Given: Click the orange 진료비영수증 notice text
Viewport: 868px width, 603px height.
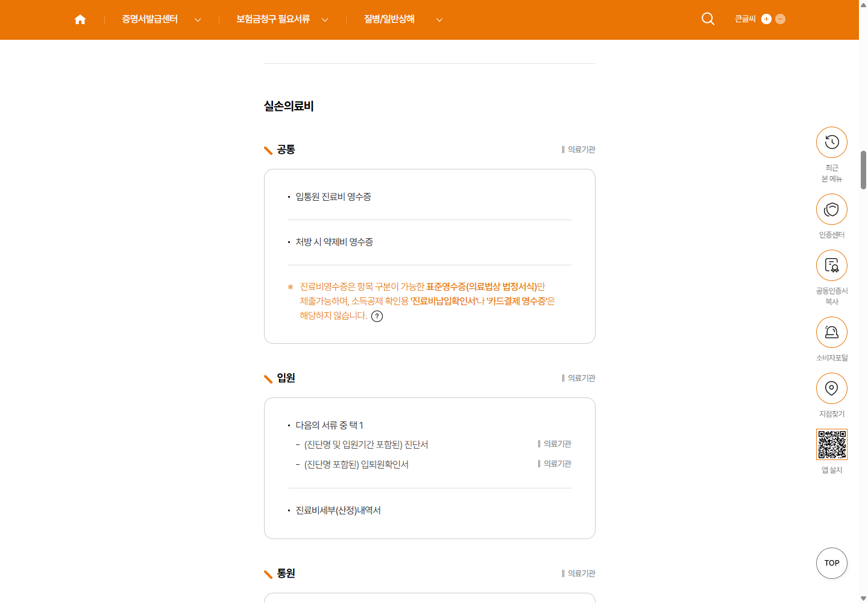Looking at the screenshot, I should coord(427,301).
